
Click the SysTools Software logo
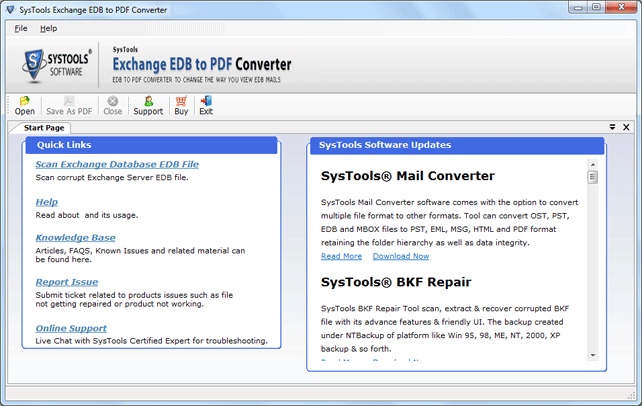point(56,65)
